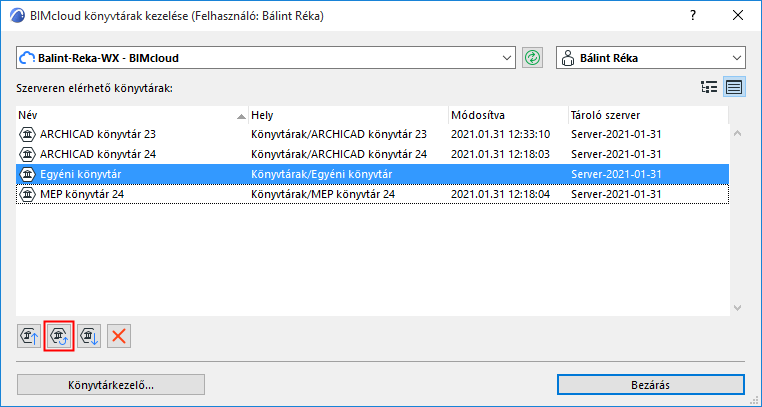Click path Könyvtárak/Egyéni könyvtár

(x=322, y=174)
